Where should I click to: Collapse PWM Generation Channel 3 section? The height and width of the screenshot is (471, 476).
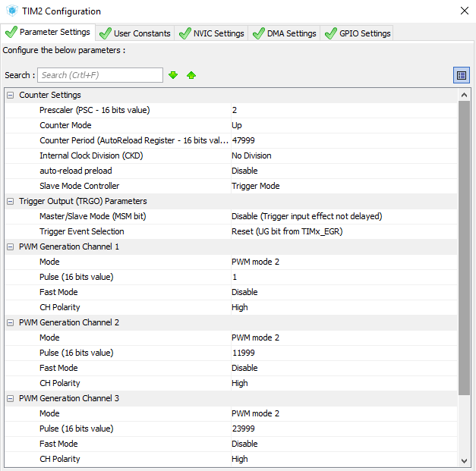tap(10, 398)
